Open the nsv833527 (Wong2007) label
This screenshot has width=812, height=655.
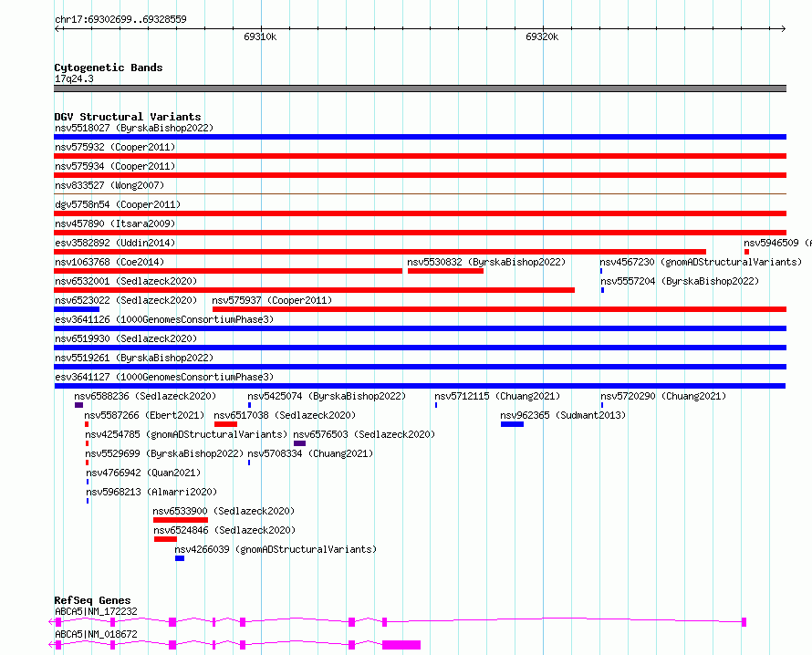pos(109,185)
